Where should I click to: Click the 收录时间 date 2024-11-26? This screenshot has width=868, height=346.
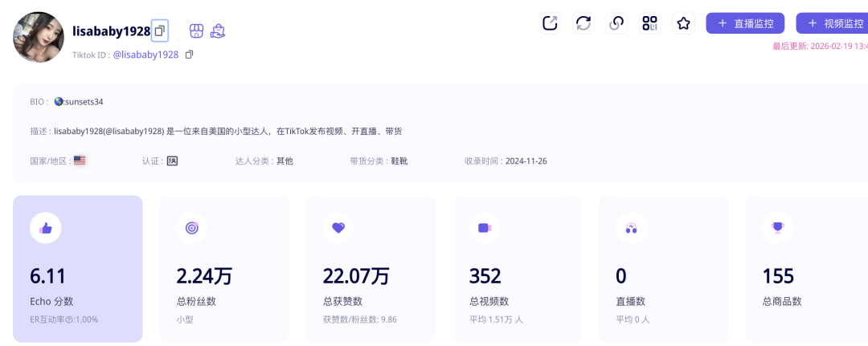[x=526, y=161]
